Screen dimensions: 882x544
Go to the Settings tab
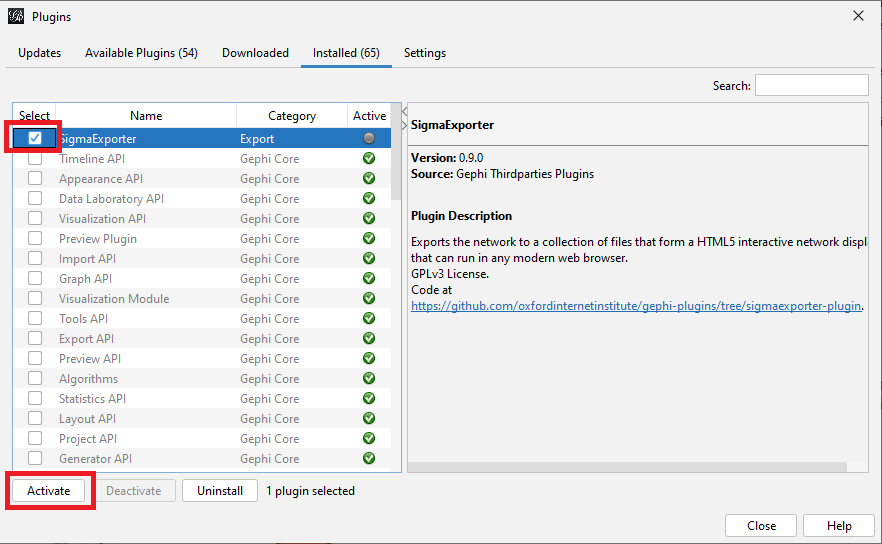tap(425, 53)
